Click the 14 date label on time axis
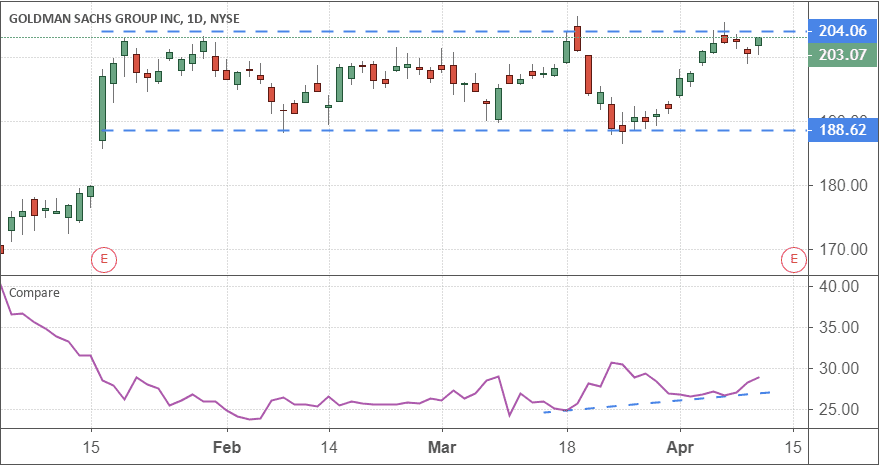Screen dimensions: 882x469 [328, 448]
